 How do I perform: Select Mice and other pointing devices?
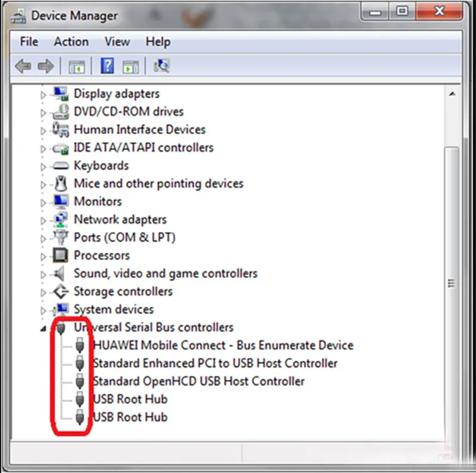click(x=158, y=183)
